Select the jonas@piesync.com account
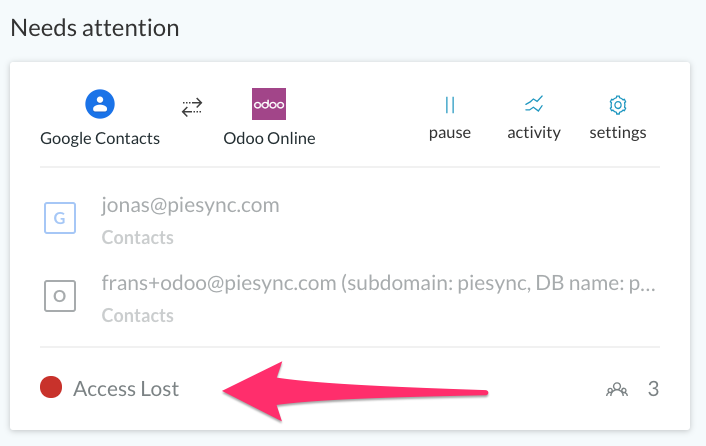Viewport: 706px width, 446px height. click(x=190, y=206)
